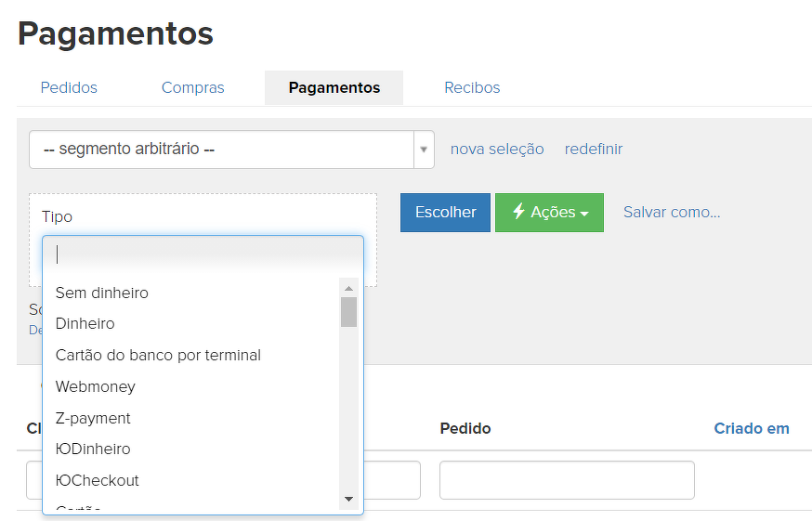812x521 pixels.
Task: Go to the Recibos tab
Action: click(472, 87)
